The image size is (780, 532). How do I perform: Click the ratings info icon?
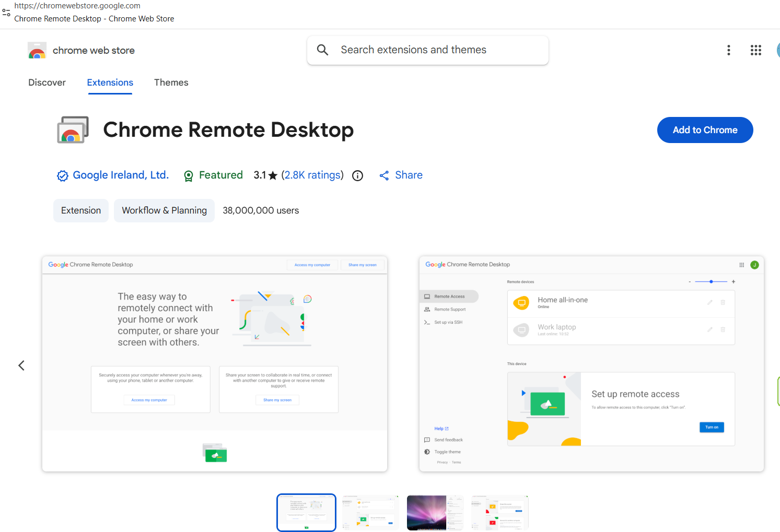click(358, 176)
